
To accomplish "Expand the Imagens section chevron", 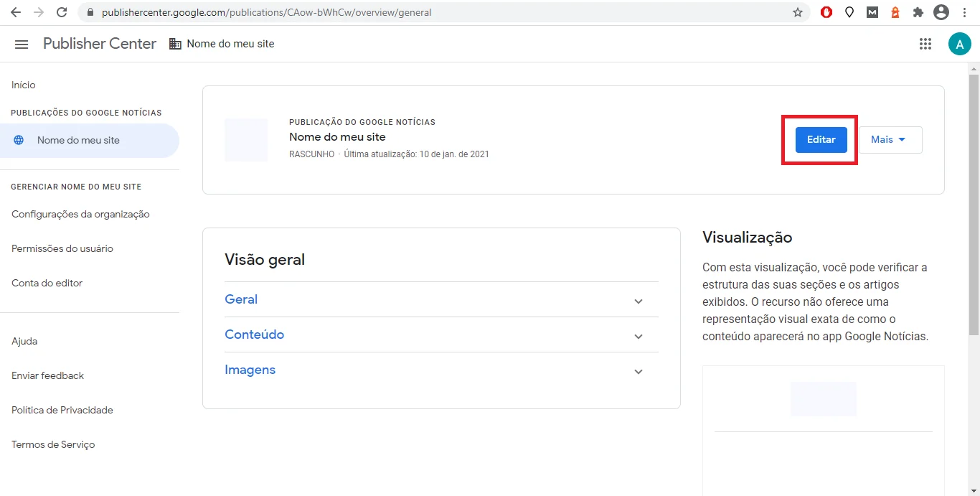I will pyautogui.click(x=639, y=372).
